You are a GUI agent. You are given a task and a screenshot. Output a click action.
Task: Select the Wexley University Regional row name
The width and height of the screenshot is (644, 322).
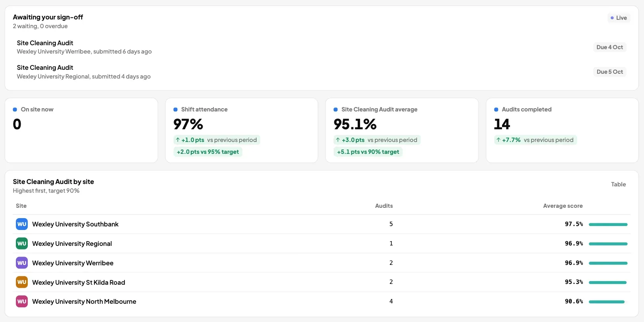tap(72, 243)
